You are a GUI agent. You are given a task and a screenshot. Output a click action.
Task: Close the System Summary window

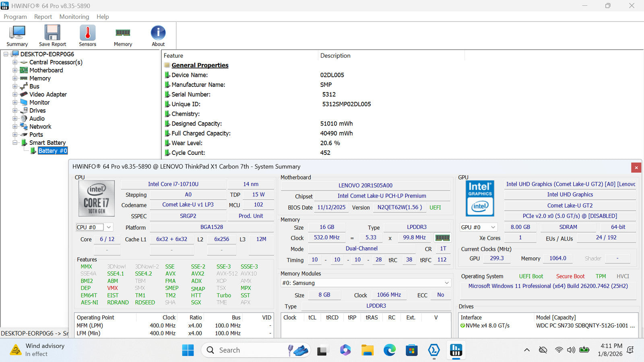click(636, 167)
